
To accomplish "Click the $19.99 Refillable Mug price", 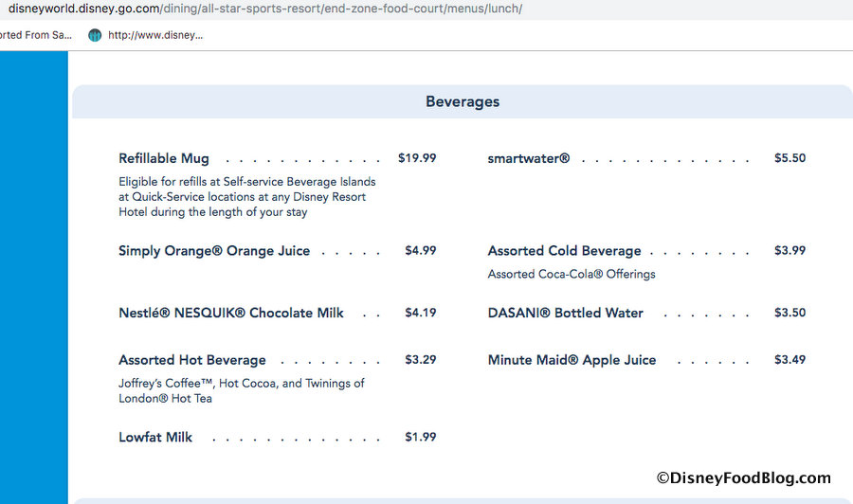I will [x=417, y=158].
